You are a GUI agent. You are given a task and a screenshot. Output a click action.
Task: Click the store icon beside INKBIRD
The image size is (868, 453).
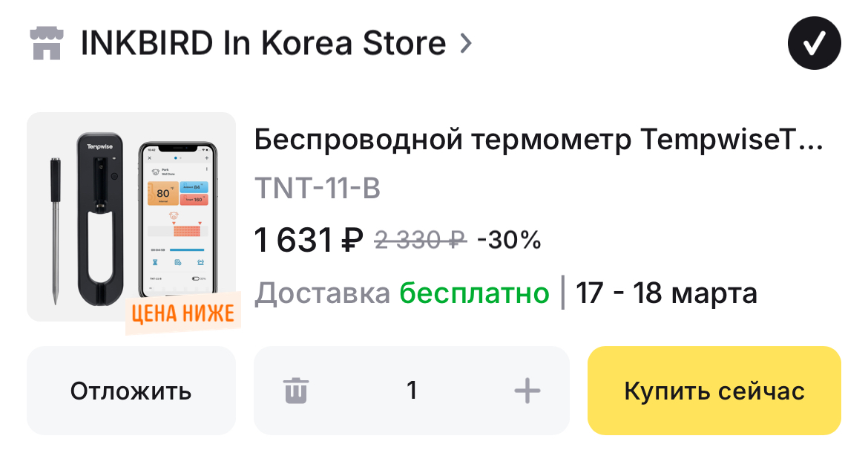(46, 44)
